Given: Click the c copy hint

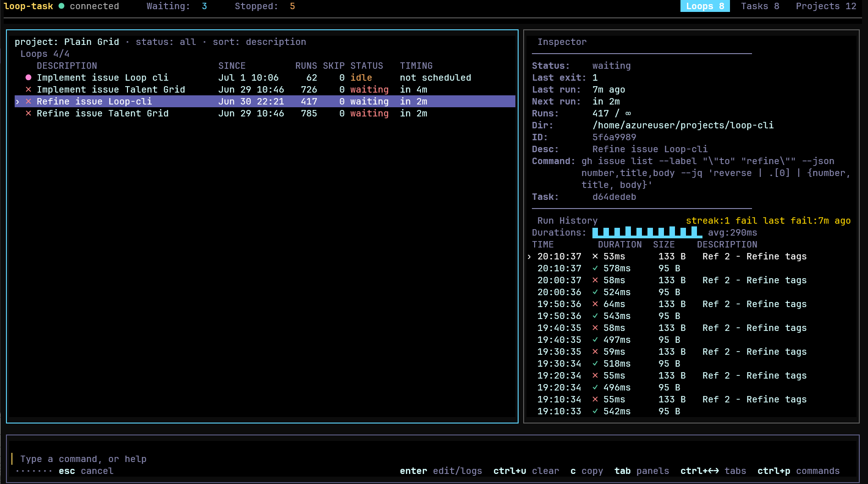Looking at the screenshot, I should [586, 471].
